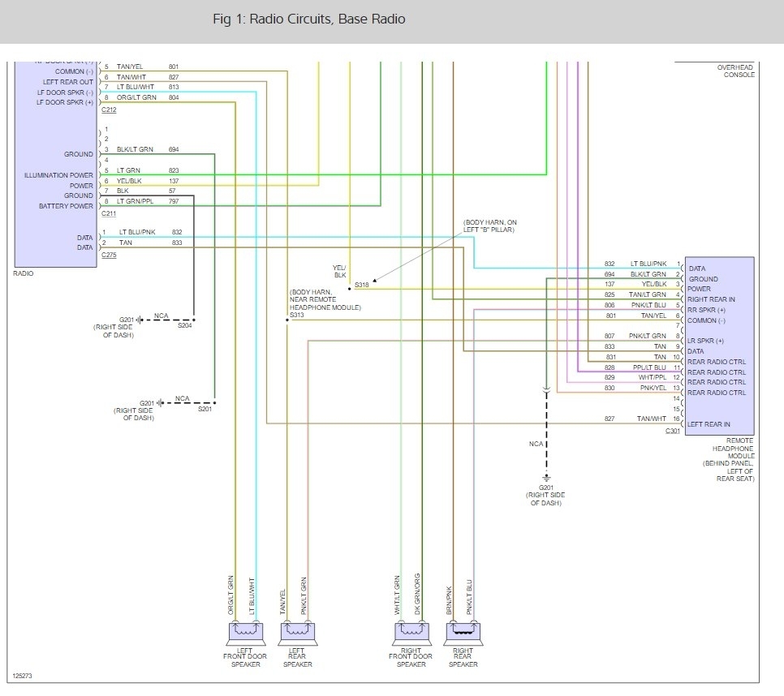Click the BATTERY POWER pin label
Viewport: 784px width, 696px height.
click(x=66, y=206)
